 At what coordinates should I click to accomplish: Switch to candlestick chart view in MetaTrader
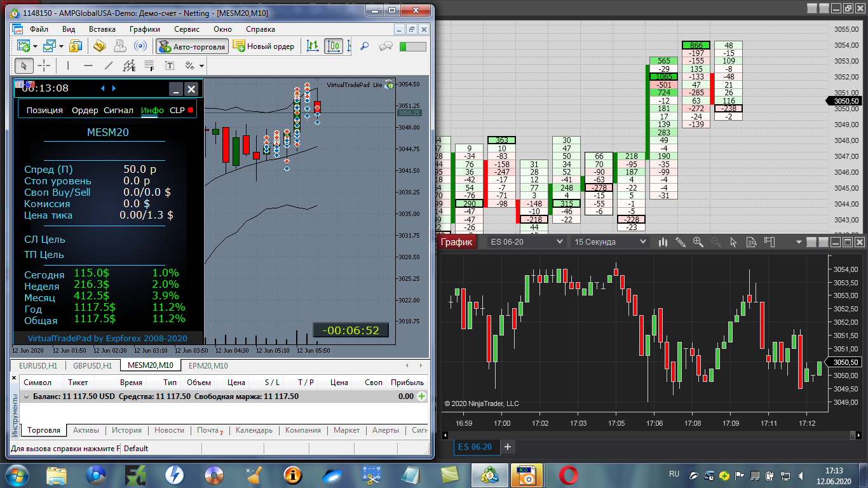click(334, 46)
